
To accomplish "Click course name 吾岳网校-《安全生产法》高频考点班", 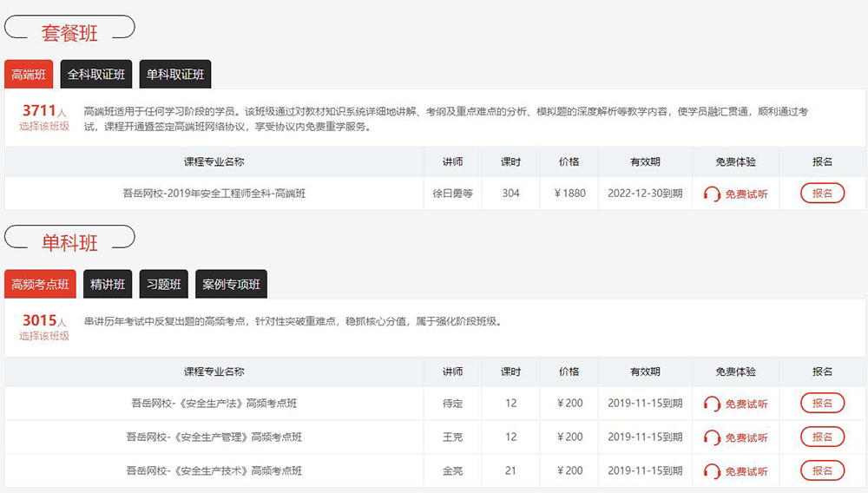I will (x=214, y=403).
